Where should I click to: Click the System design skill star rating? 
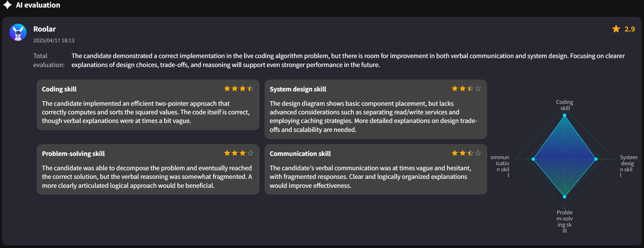(466, 89)
